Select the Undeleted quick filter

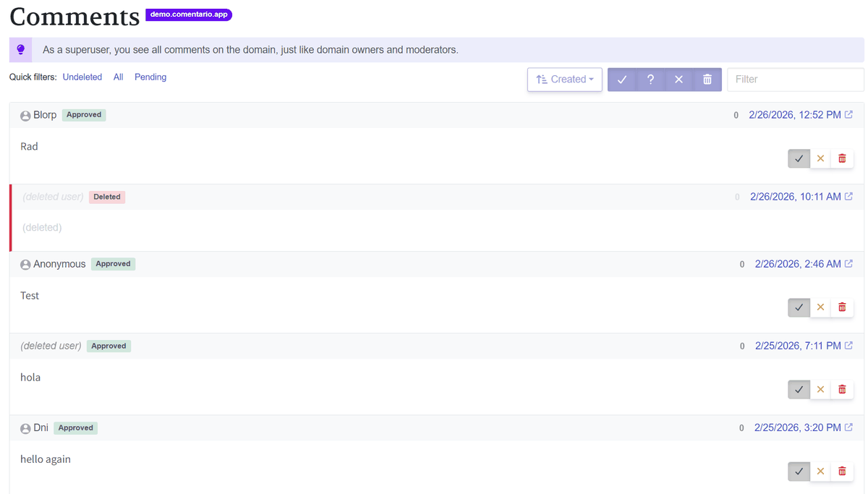[x=82, y=77]
